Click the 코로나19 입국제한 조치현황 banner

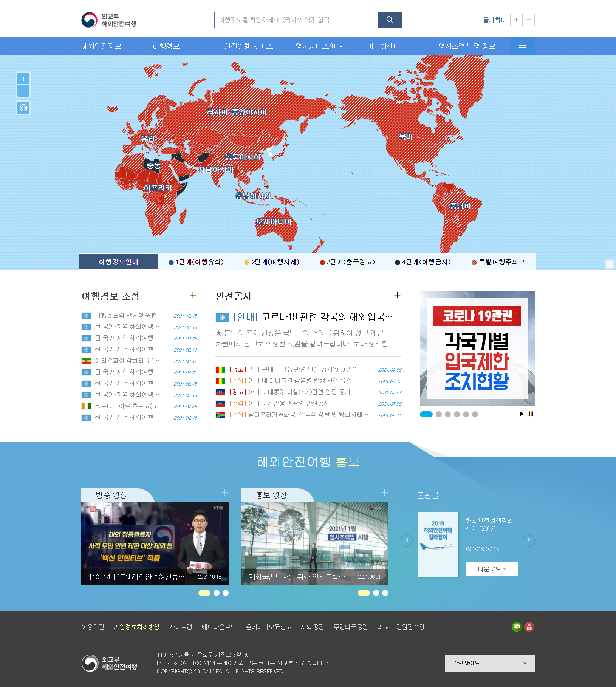(477, 348)
